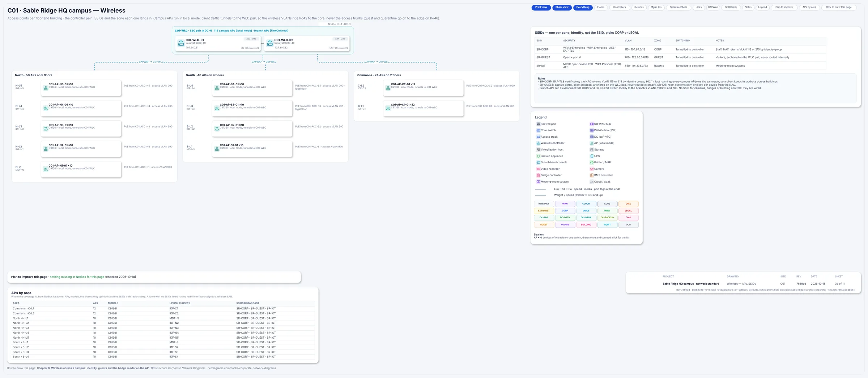Click the Wireless controller legend icon
Screen dimensions: 868x378
tap(538, 143)
